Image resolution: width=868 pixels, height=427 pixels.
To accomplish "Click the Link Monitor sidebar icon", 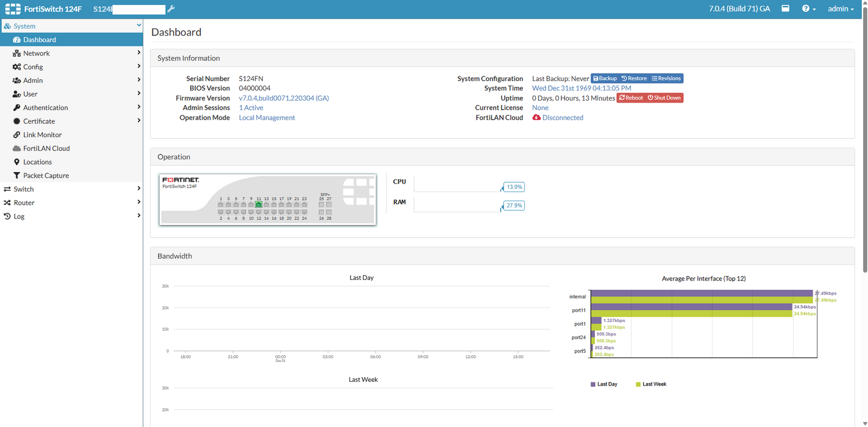I will click(x=17, y=135).
